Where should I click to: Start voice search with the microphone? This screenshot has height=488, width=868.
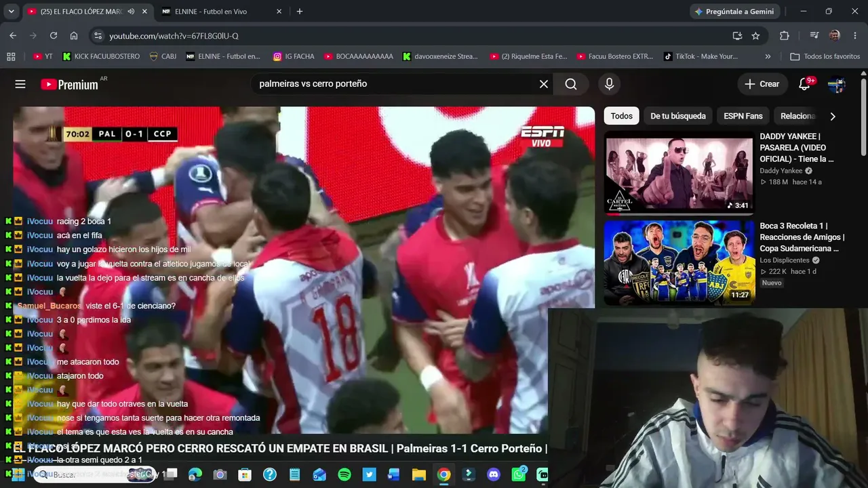609,84
